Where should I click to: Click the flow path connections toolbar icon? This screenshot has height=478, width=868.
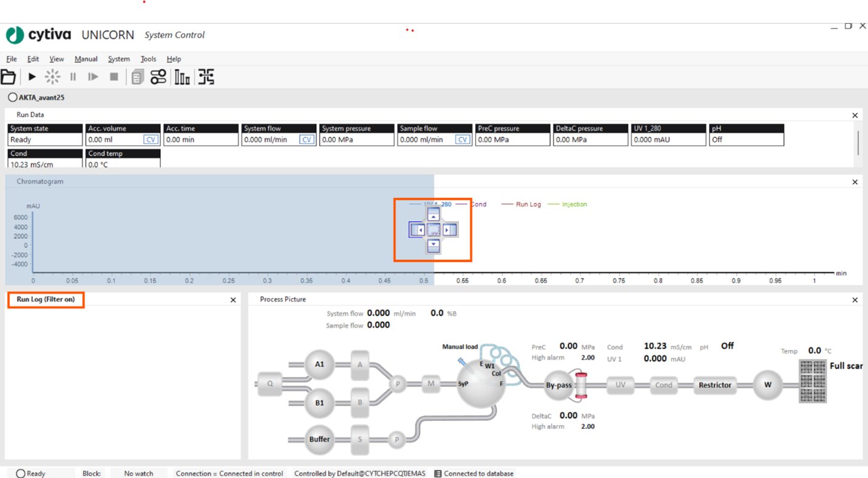(x=206, y=77)
